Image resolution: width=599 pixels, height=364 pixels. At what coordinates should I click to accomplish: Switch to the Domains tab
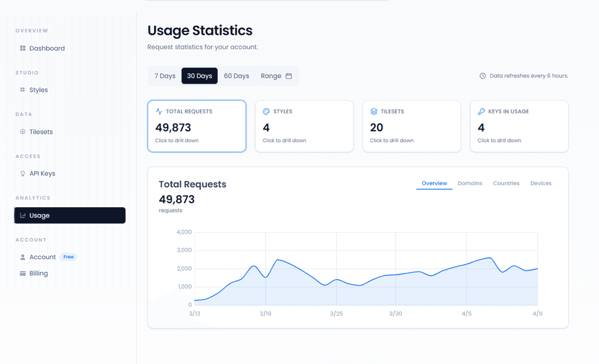pyautogui.click(x=470, y=183)
